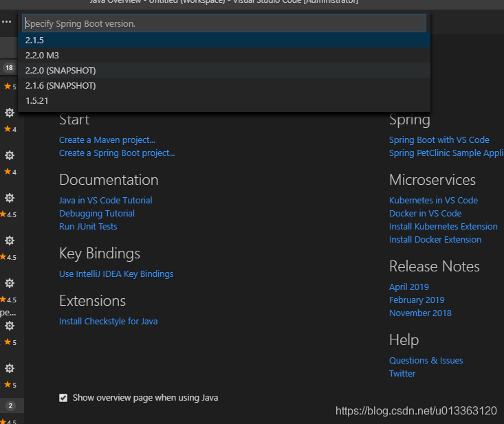This screenshot has width=504, height=424.
Task: Select version 2.2.0 M3
Action: point(224,55)
